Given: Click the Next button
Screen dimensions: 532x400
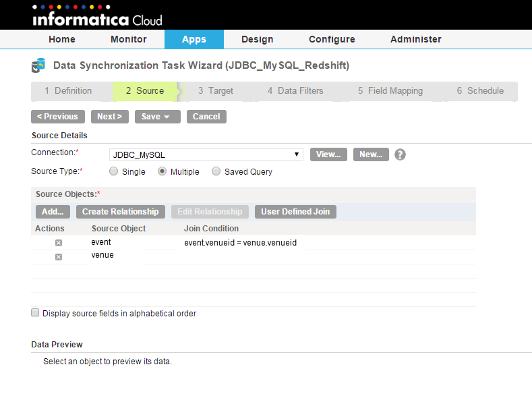Looking at the screenshot, I should pos(110,117).
